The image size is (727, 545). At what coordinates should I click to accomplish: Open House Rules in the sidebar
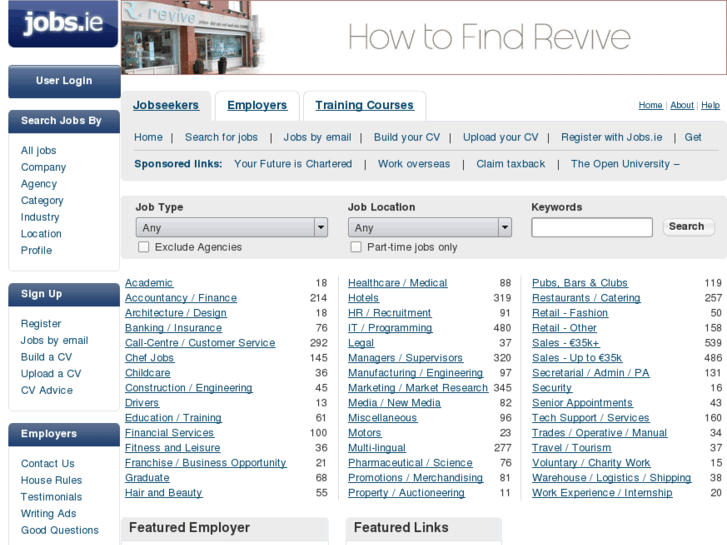pos(51,481)
